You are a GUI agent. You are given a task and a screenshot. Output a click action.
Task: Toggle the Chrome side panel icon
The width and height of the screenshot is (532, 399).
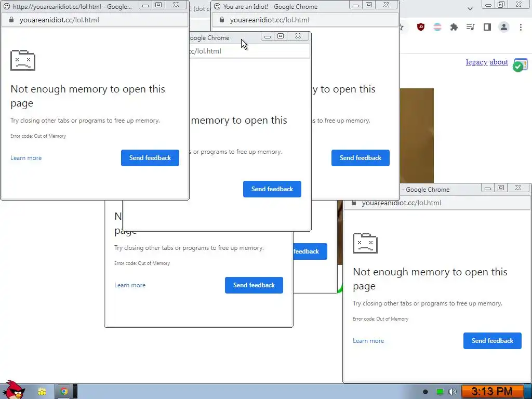(487, 27)
